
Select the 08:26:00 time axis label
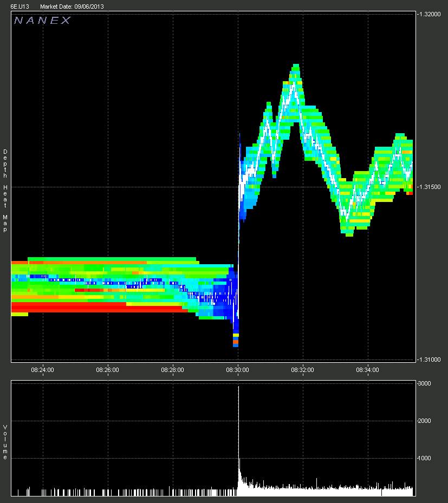(108, 370)
